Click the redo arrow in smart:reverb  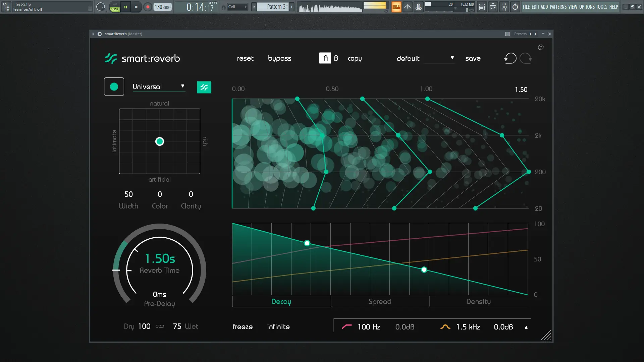pyautogui.click(x=526, y=58)
